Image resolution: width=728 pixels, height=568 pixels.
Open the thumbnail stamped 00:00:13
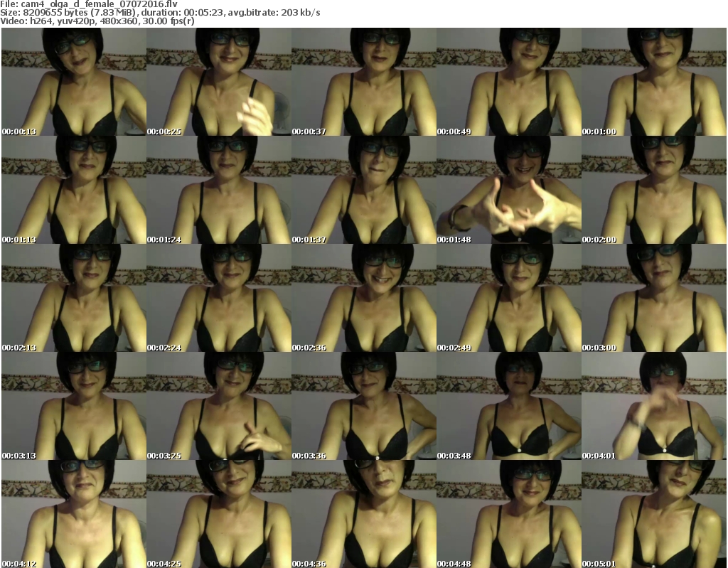click(x=74, y=82)
